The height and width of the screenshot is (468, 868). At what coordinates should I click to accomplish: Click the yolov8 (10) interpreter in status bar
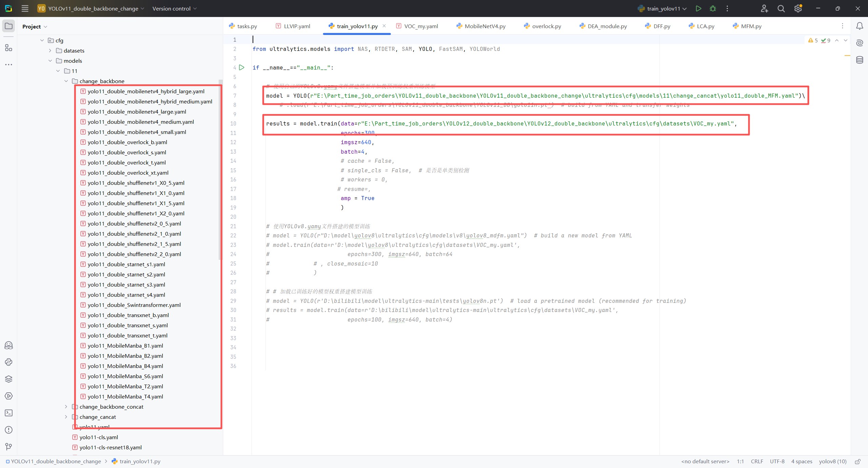pyautogui.click(x=832, y=462)
